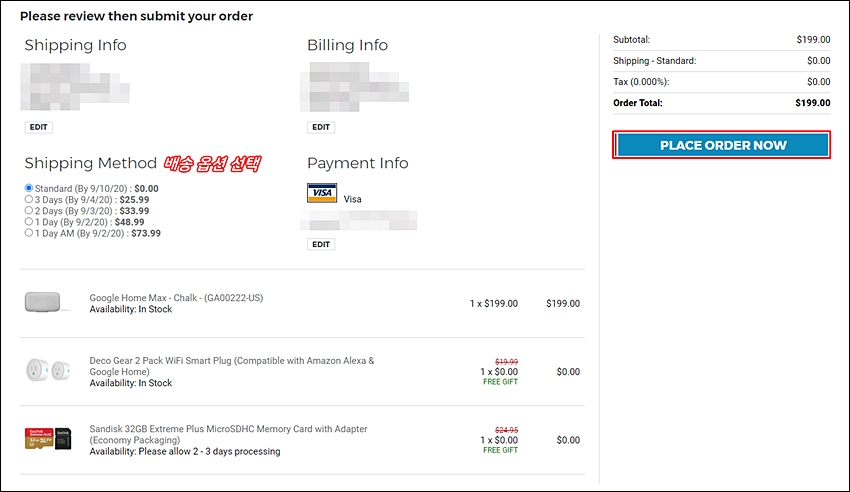Click the Sandisk memory card thumbnail
Screen dimensions: 850x492
pos(47,437)
